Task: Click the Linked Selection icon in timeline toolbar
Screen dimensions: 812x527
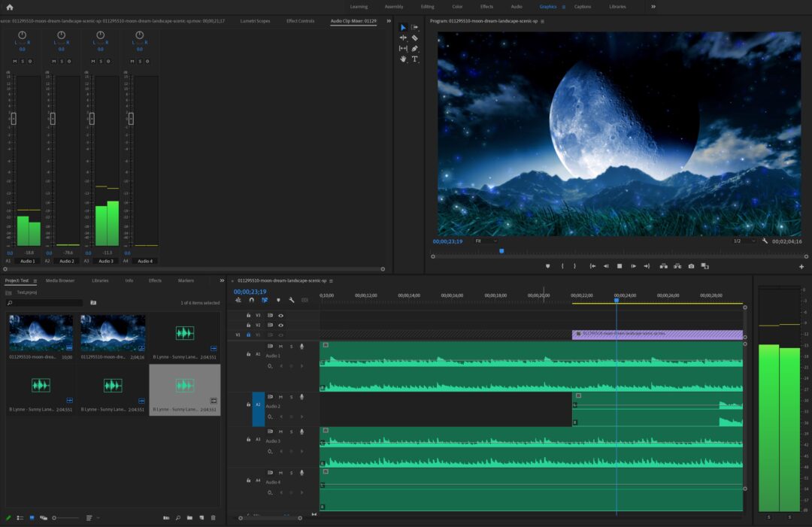Action: [264, 300]
